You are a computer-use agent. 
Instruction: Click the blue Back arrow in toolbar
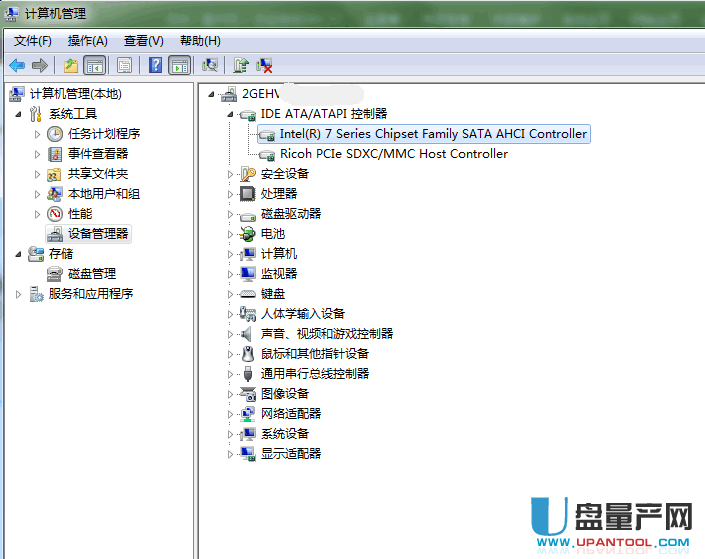point(17,65)
